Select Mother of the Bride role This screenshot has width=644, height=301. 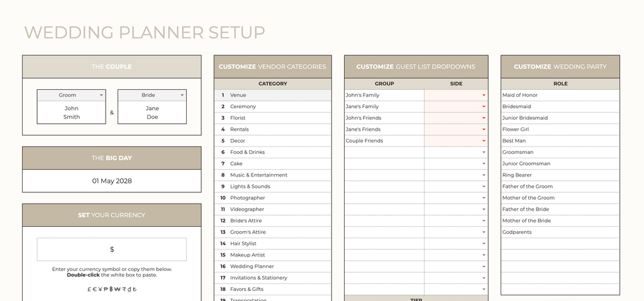[560, 221]
